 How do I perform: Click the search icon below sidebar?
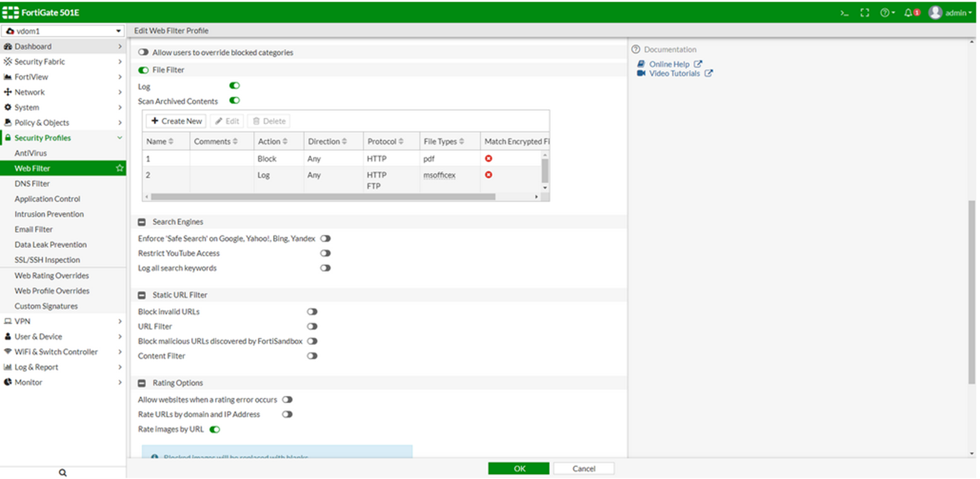(63, 473)
